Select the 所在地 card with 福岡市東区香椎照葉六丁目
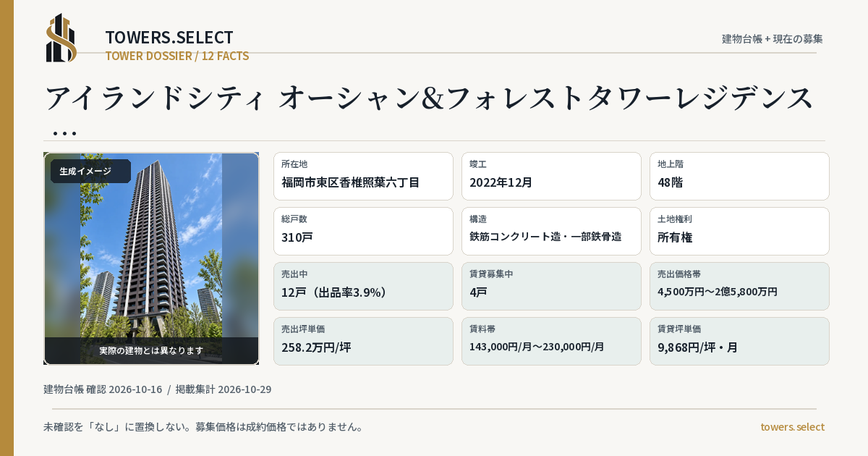Image resolution: width=868 pixels, height=456 pixels. (x=363, y=176)
